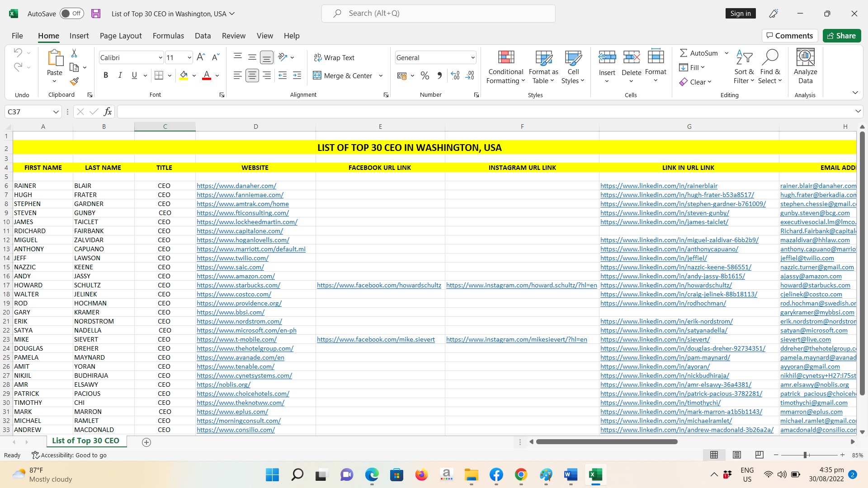Toggle the AutoSave switch

point(71,14)
